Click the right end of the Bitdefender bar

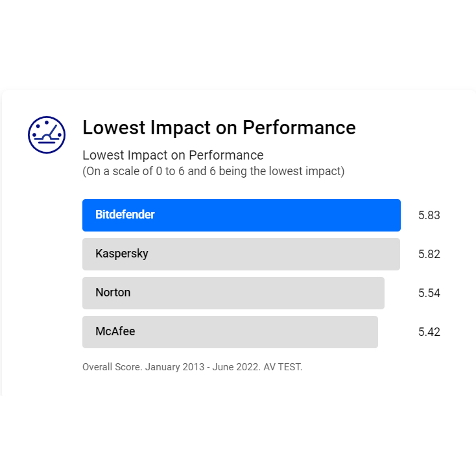(x=394, y=215)
